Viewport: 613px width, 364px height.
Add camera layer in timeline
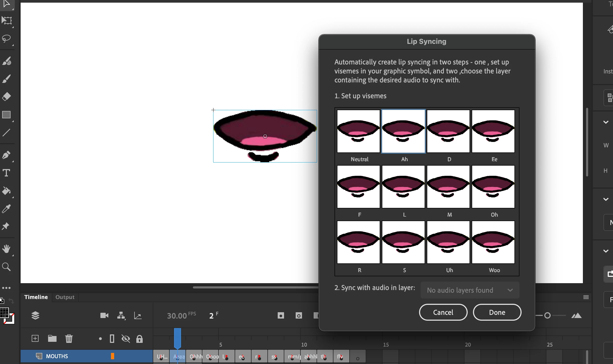pos(104,315)
